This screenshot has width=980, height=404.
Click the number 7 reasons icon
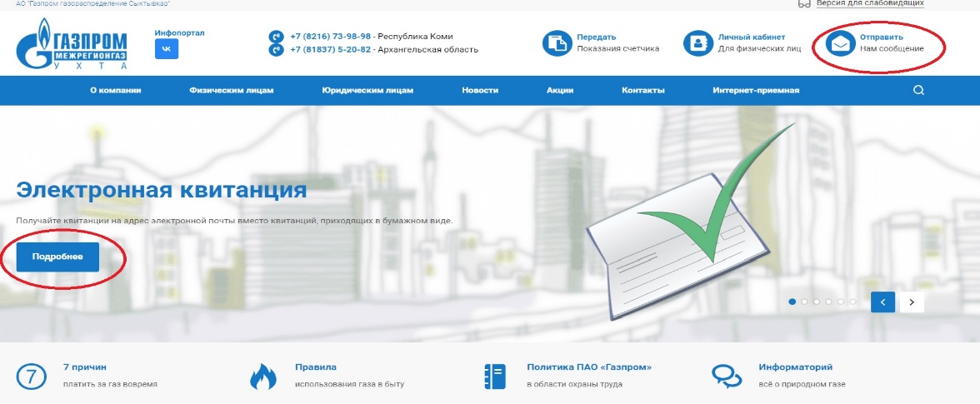click(31, 377)
